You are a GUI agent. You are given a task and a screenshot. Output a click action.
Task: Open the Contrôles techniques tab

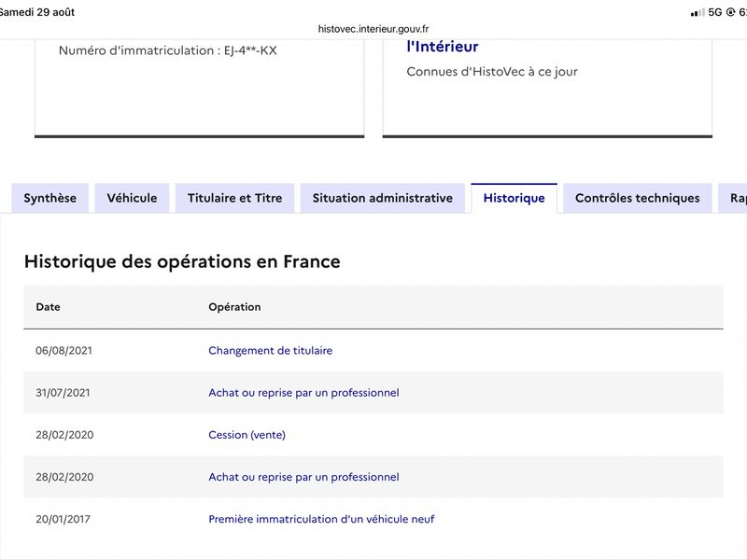638,198
